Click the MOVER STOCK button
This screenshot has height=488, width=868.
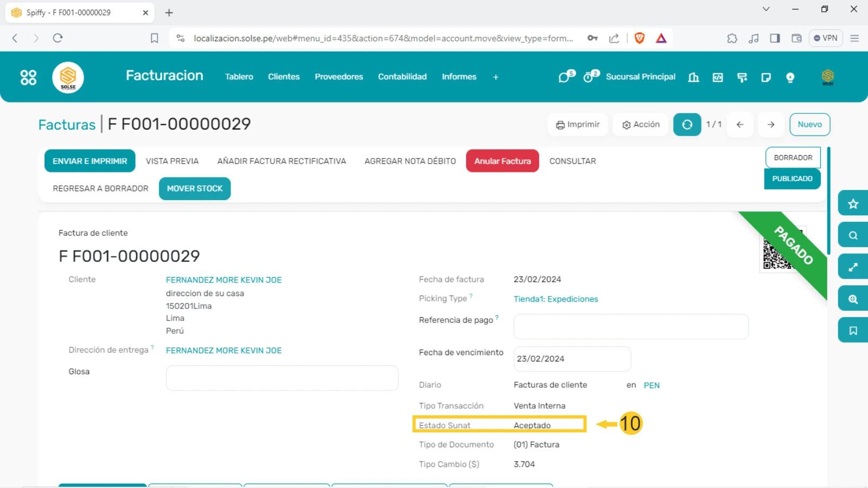click(195, 189)
